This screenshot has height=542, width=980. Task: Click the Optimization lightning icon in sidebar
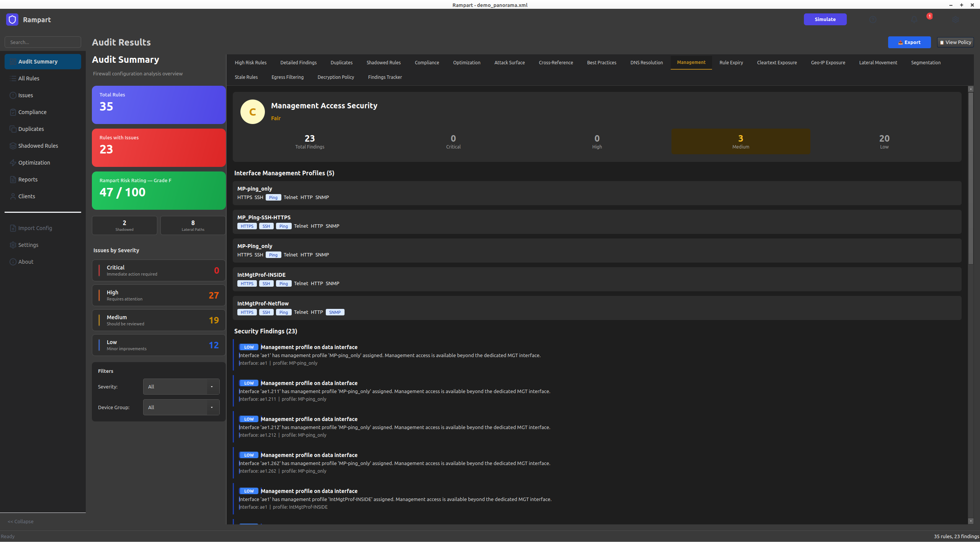pyautogui.click(x=13, y=163)
